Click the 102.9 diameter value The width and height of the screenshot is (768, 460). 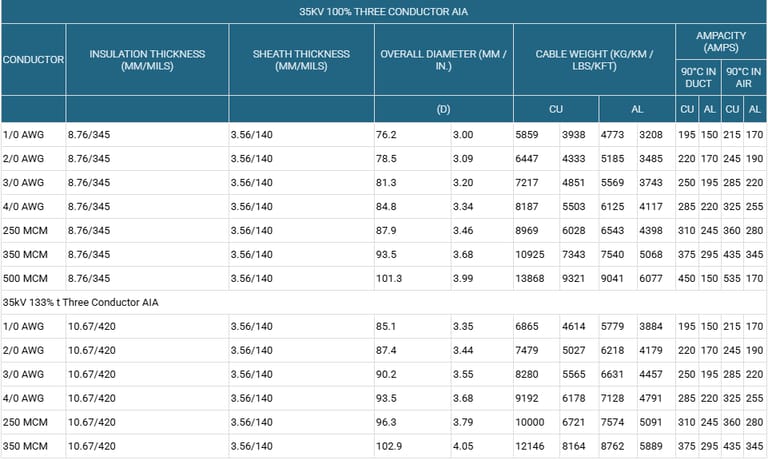coord(390,445)
